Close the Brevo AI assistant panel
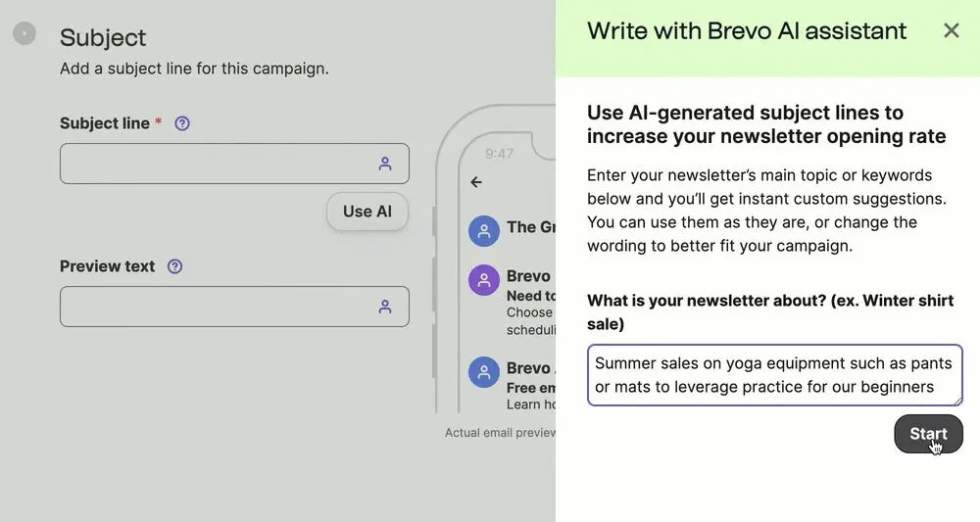Screen dimensions: 980x522 [x=951, y=30]
